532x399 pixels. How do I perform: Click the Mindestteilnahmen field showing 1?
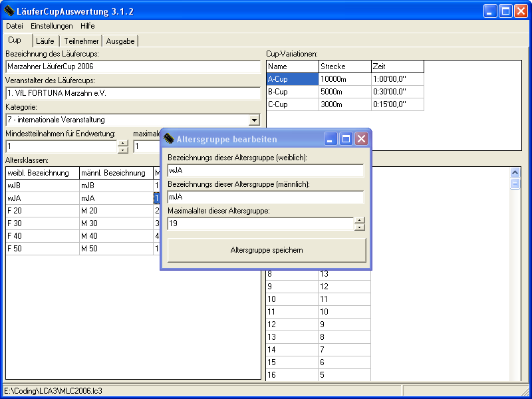tap(61, 146)
